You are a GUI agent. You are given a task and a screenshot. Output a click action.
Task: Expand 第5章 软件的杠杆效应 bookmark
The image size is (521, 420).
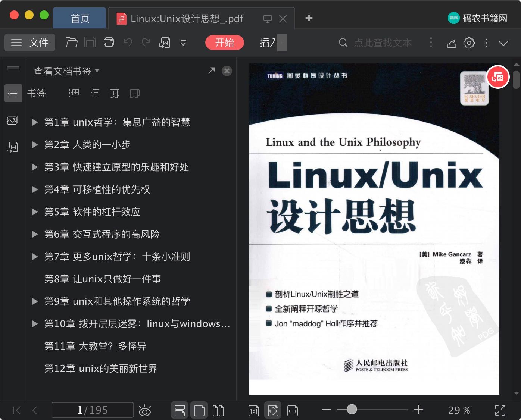(x=35, y=212)
